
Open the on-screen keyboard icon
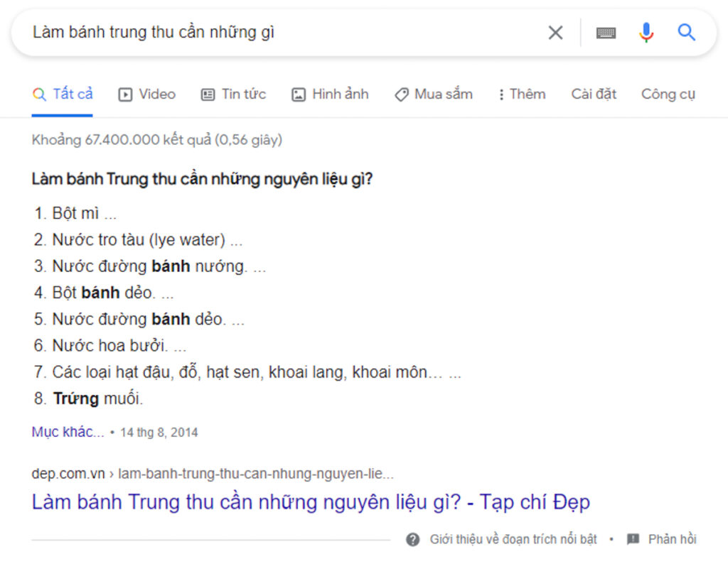point(606,32)
